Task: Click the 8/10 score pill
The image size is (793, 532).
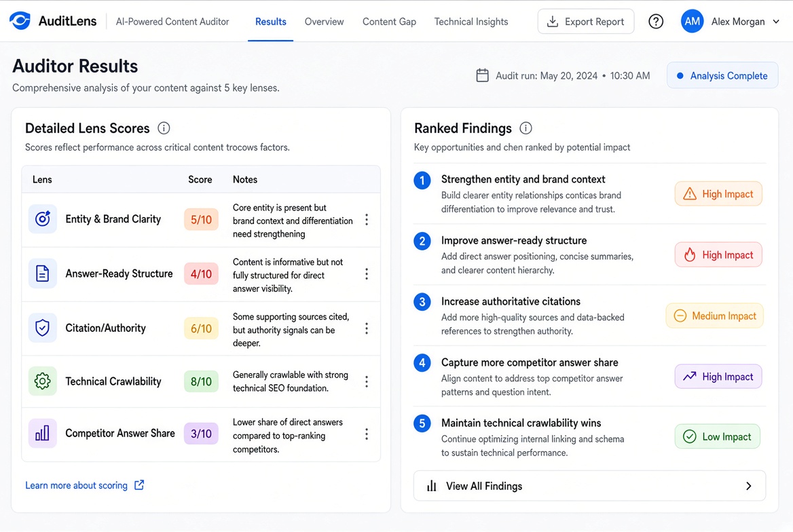Action: pos(201,382)
